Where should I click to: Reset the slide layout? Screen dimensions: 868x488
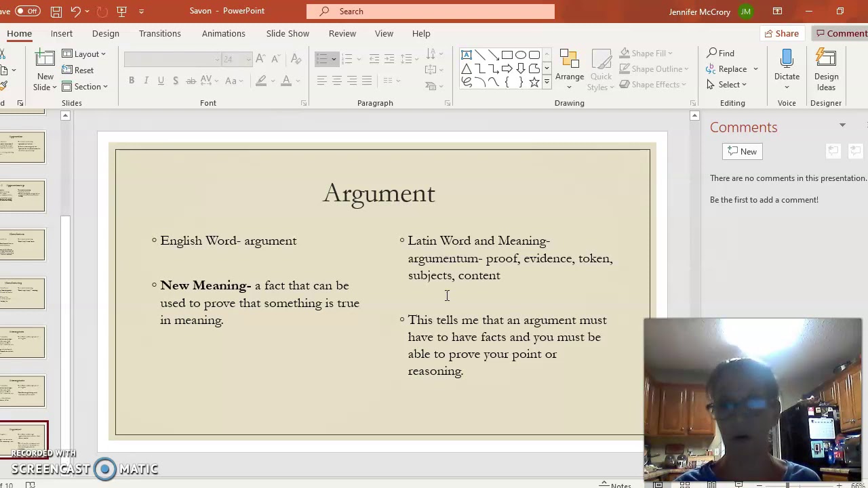pos(78,70)
